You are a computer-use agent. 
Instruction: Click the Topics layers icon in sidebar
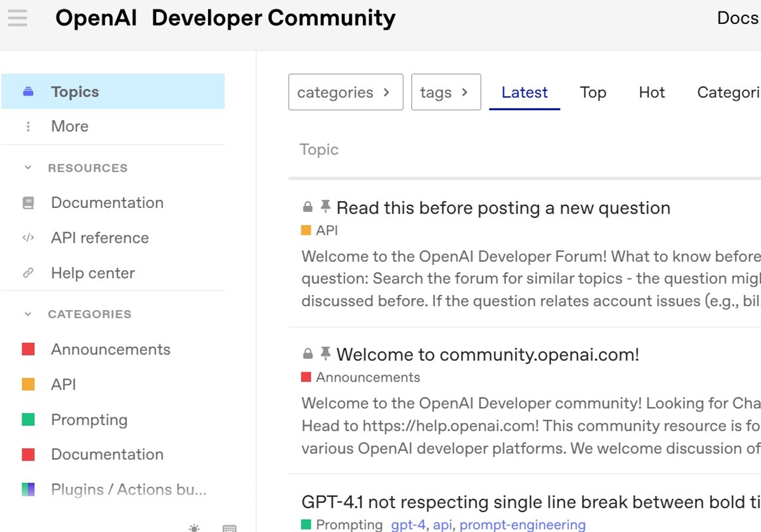[x=28, y=92]
